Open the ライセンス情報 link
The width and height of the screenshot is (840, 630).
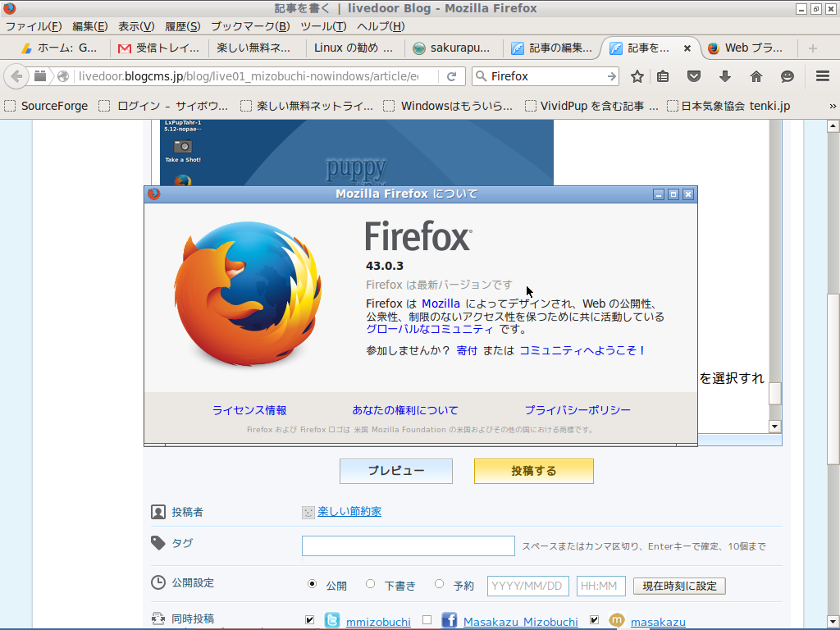[249, 410]
